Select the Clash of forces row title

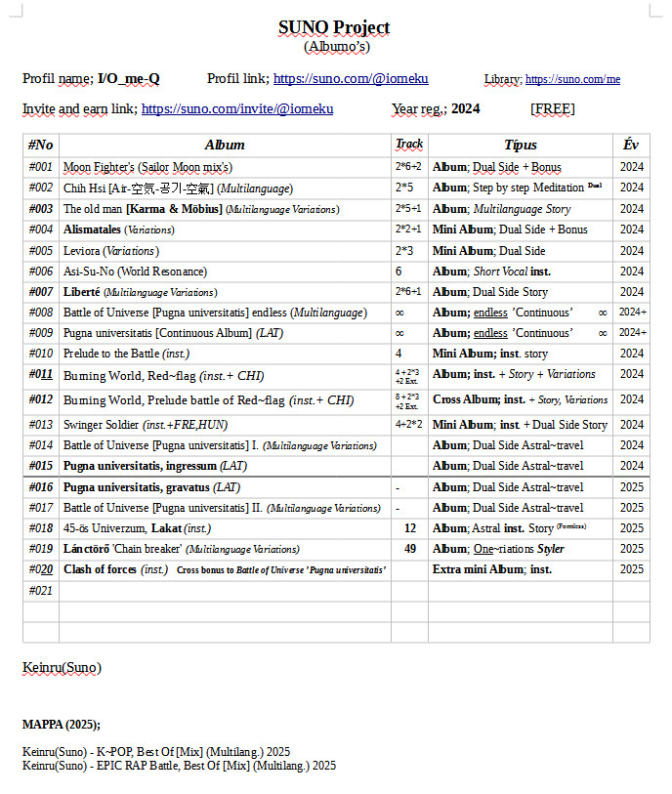coord(225,569)
